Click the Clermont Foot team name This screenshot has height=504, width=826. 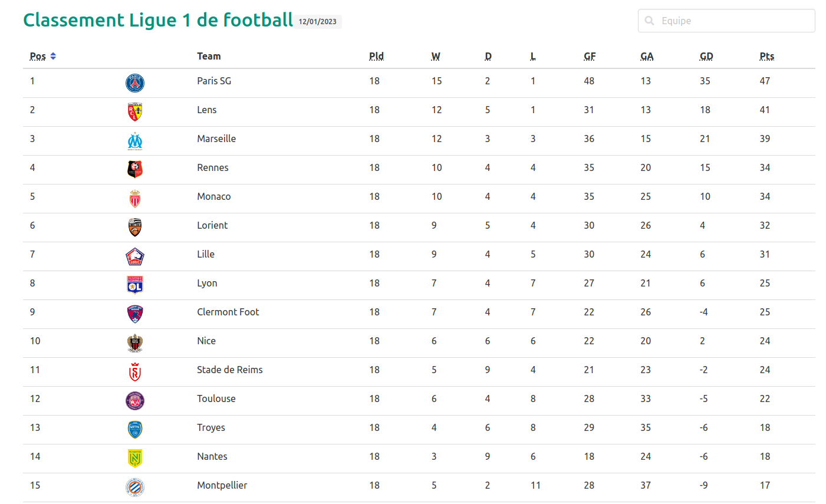pos(228,312)
